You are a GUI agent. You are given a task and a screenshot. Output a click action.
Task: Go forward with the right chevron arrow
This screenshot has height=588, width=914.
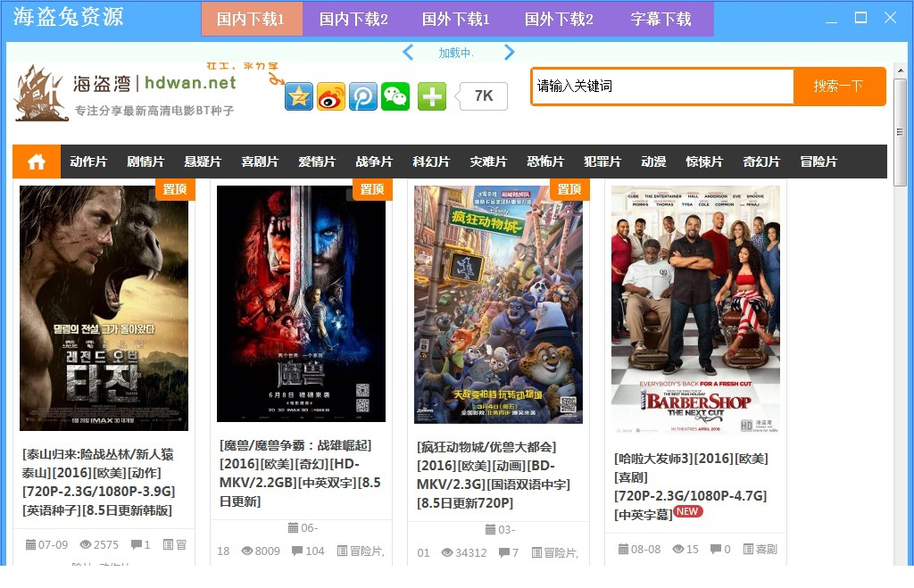point(509,53)
